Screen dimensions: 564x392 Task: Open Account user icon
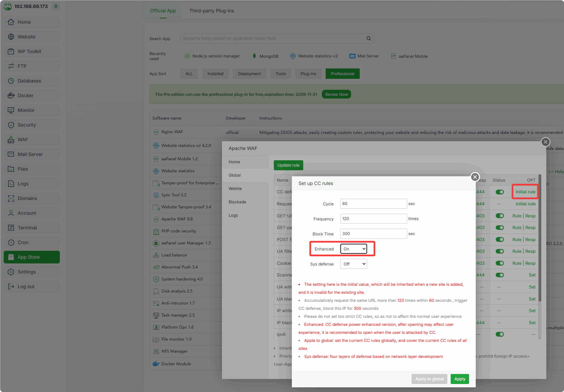point(11,213)
